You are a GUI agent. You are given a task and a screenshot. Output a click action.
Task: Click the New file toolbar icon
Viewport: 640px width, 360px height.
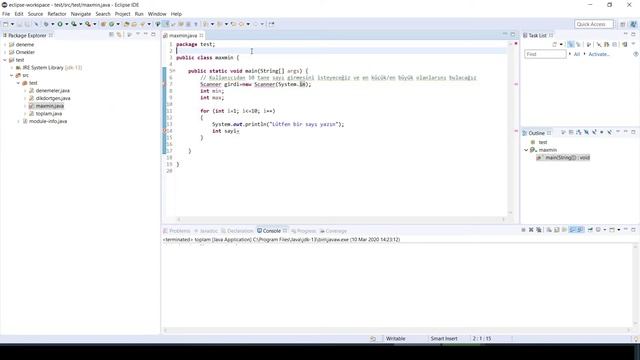click(x=5, y=24)
